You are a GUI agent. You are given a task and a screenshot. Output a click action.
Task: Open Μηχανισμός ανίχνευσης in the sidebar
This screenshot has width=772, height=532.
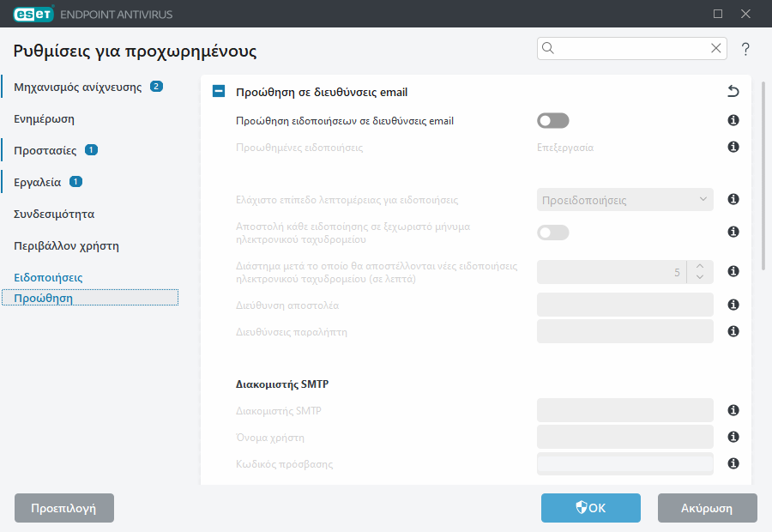coord(78,88)
